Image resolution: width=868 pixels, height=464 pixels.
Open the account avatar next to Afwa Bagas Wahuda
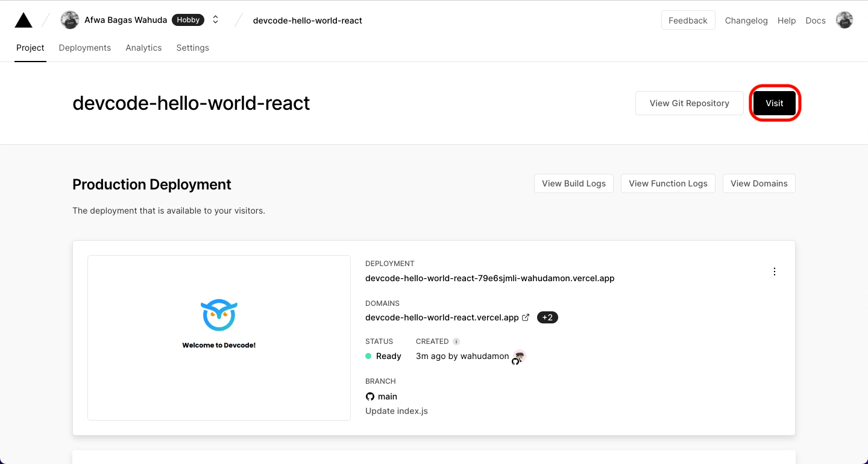(70, 20)
